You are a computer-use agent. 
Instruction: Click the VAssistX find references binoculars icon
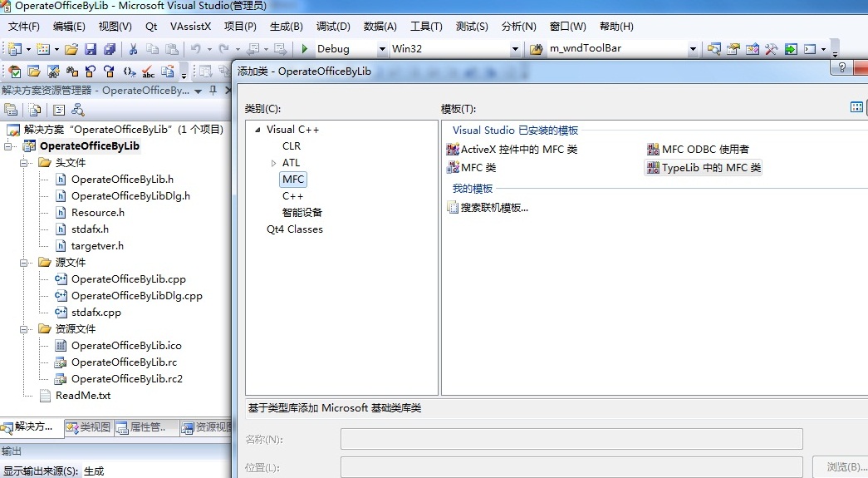[72, 71]
